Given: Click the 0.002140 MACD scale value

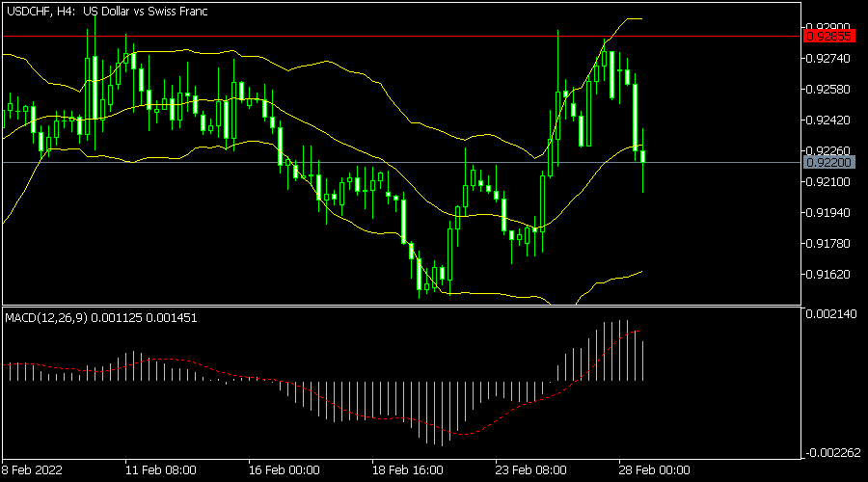Looking at the screenshot, I should click(x=831, y=313).
